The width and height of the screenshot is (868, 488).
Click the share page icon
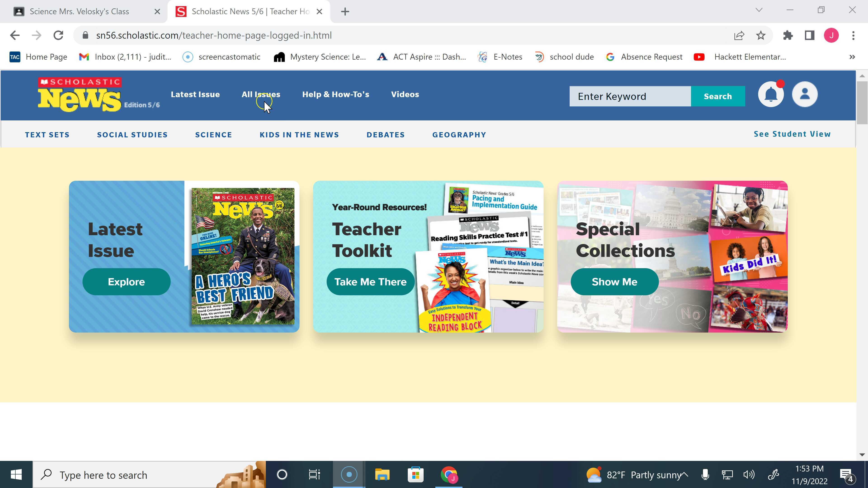point(739,35)
